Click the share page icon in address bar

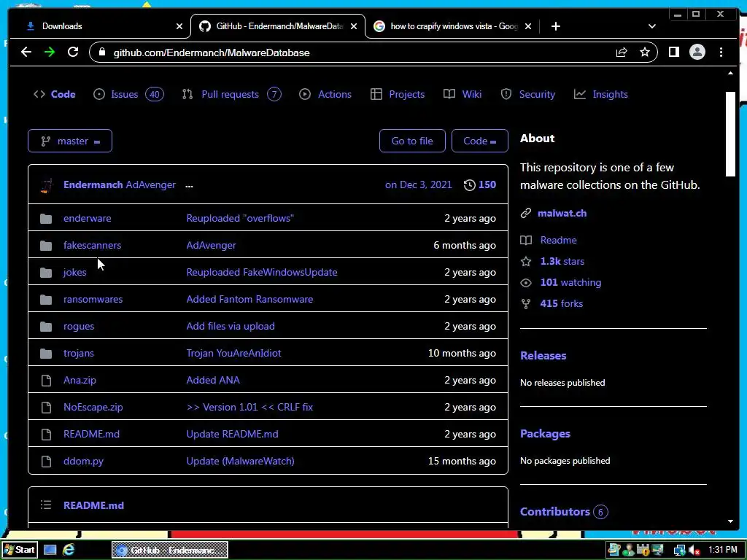coord(622,52)
